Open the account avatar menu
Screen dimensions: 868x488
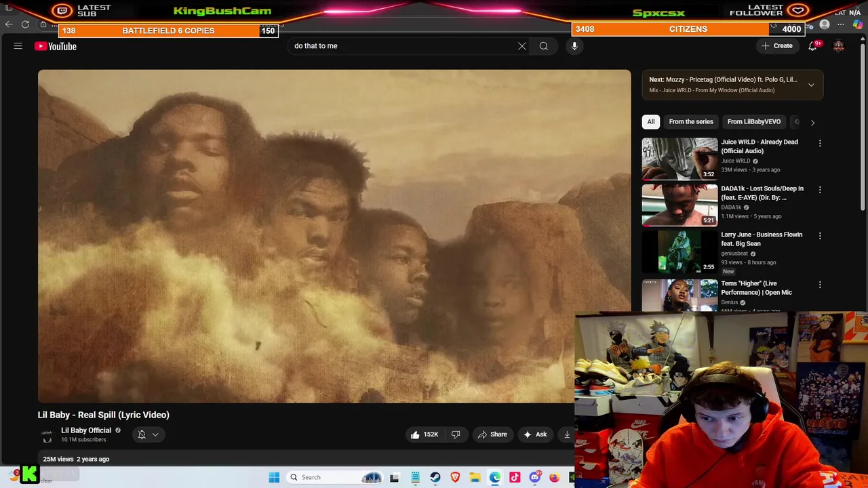[x=839, y=46]
